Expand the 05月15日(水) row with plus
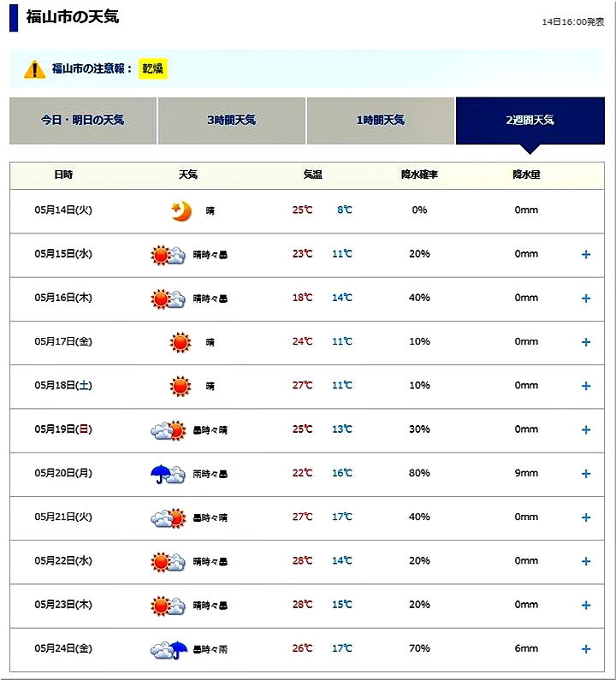Screen dimensions: 616x680 click(586, 255)
